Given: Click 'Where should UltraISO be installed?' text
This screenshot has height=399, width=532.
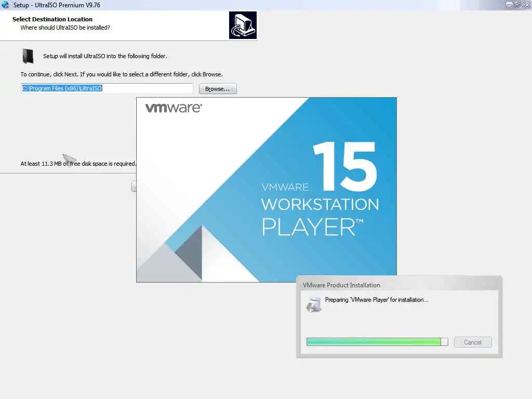Looking at the screenshot, I should [65, 28].
